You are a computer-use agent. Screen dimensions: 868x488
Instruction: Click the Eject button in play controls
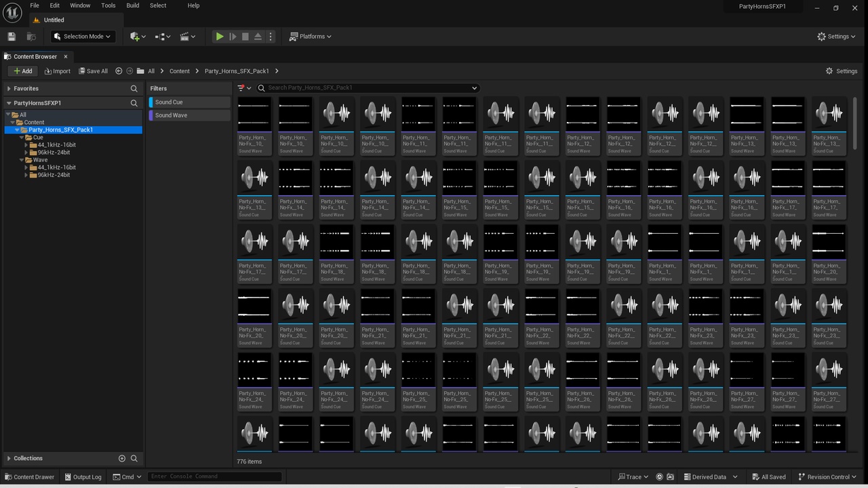(x=258, y=37)
